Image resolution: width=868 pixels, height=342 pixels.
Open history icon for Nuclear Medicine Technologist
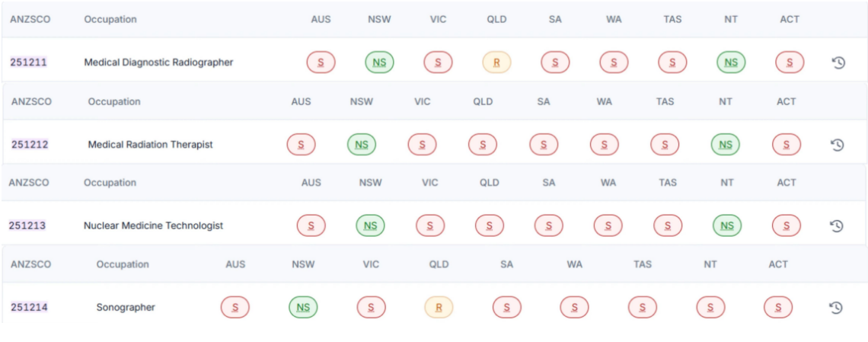point(837,225)
